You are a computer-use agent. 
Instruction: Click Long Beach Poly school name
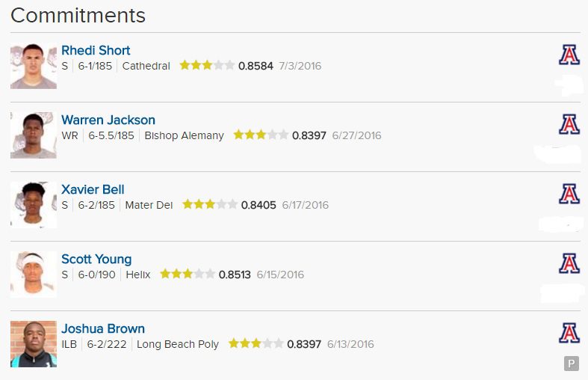[x=178, y=344]
